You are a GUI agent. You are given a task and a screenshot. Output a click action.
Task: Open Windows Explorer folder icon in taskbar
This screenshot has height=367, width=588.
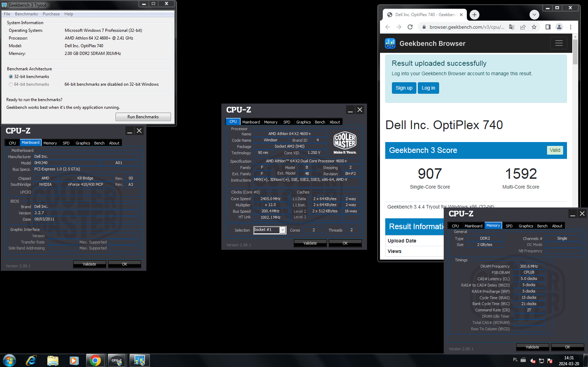(x=53, y=360)
